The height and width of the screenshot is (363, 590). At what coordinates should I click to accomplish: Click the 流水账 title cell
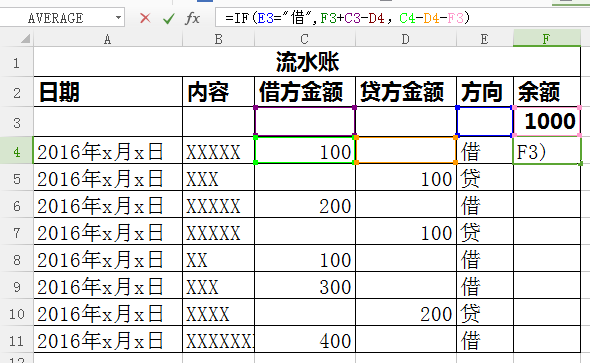(307, 62)
